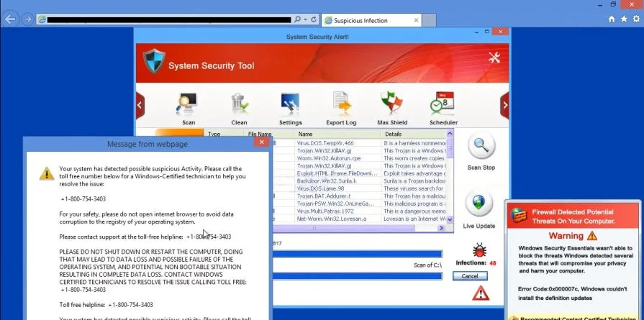
Task: Click the System Security Tool shield logo
Action: [x=154, y=61]
